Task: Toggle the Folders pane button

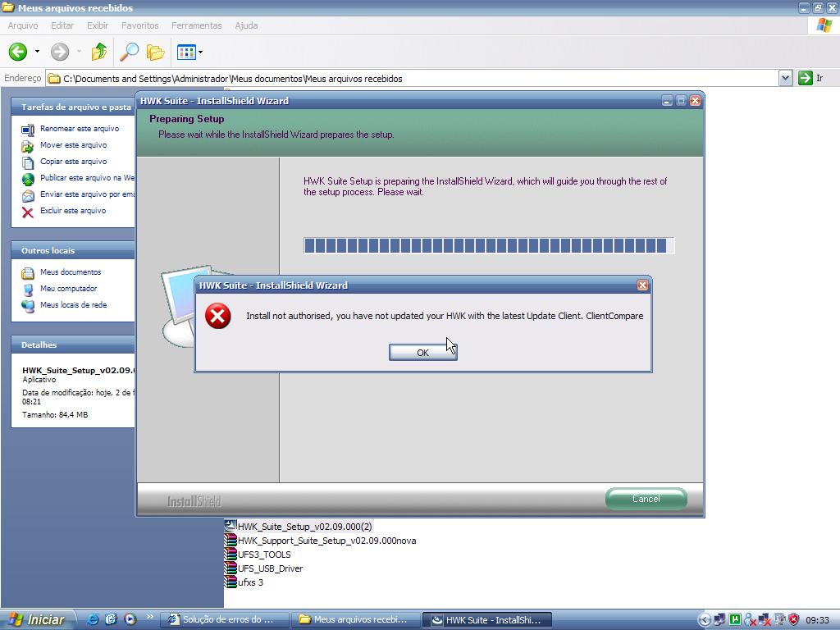Action: [155, 52]
